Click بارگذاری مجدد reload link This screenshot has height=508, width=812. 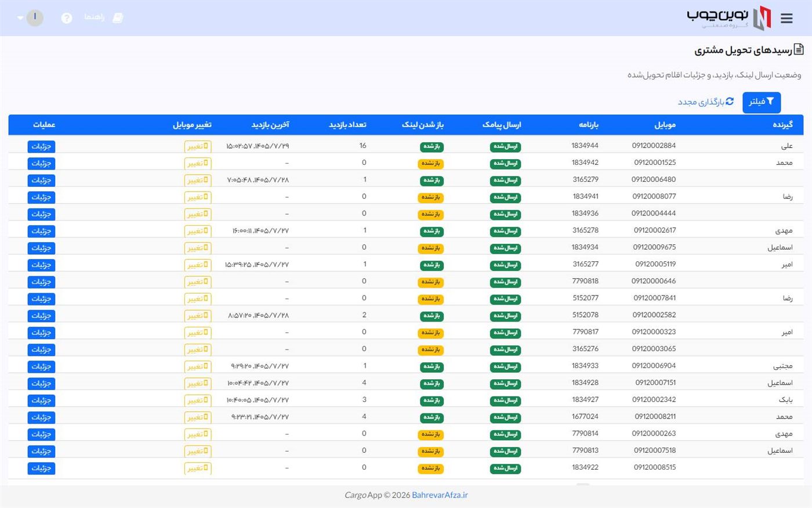coord(706,102)
